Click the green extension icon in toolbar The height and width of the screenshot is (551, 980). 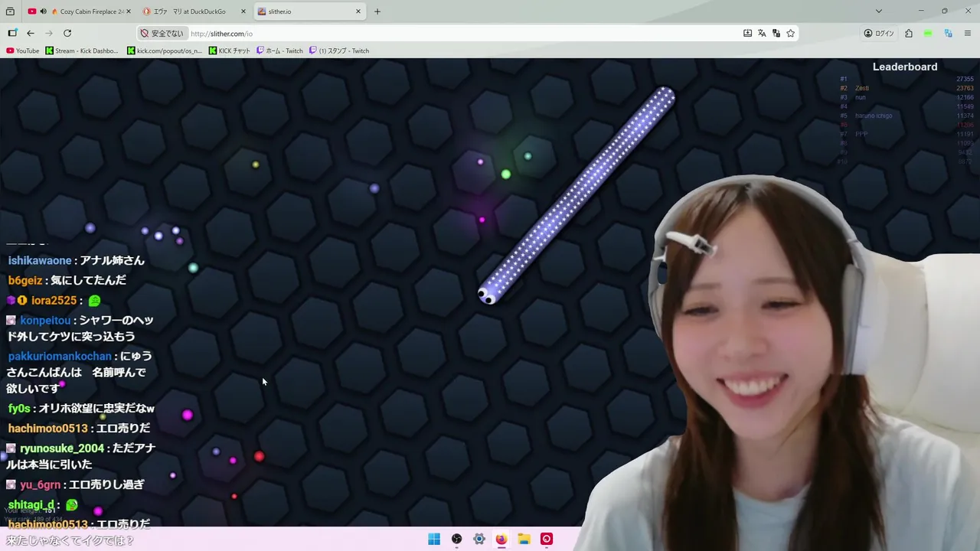[x=928, y=33]
